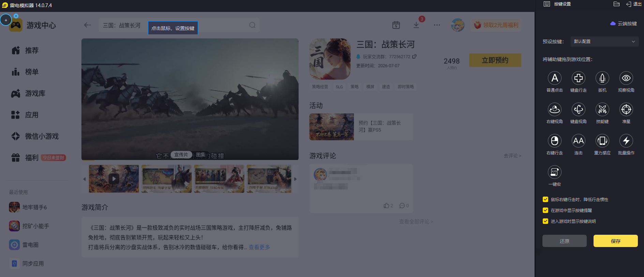Viewport: 644px width, 277px height.
Task: Open the keymap folder icon in header
Action: (616, 4)
